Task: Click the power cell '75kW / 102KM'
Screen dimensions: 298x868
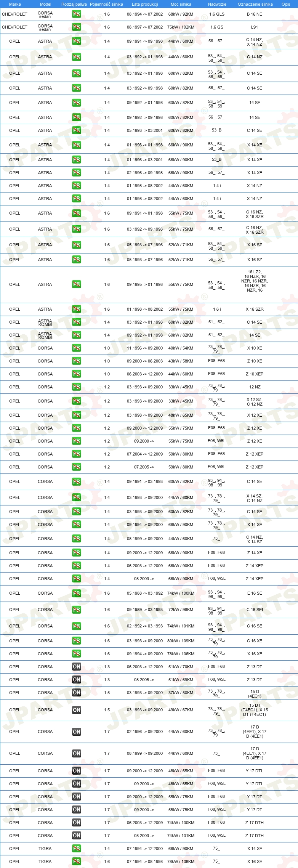Action: (x=181, y=27)
